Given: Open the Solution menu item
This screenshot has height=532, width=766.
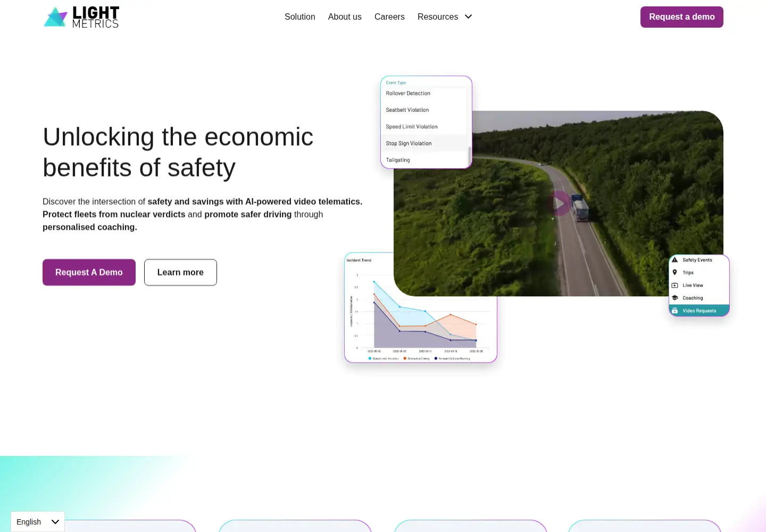Looking at the screenshot, I should tap(300, 17).
